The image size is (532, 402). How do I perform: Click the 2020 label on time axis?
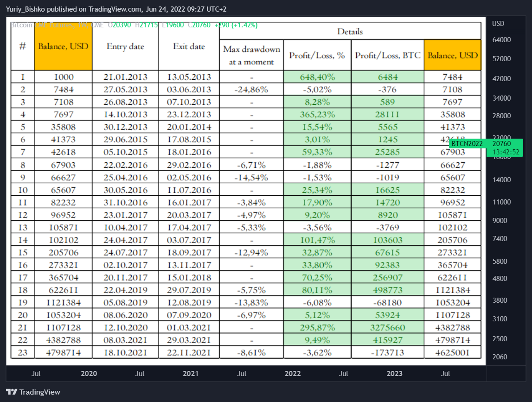click(x=89, y=374)
